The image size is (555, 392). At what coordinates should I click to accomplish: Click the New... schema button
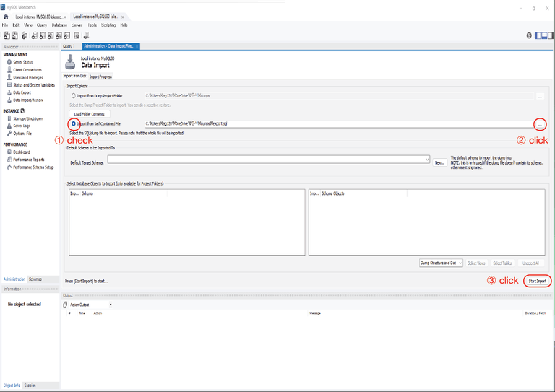coord(439,162)
